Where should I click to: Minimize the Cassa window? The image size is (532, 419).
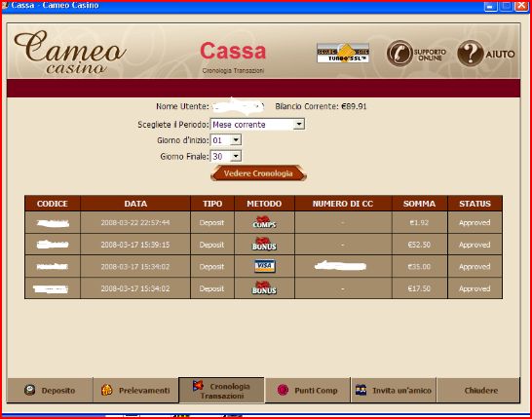click(491, 6)
